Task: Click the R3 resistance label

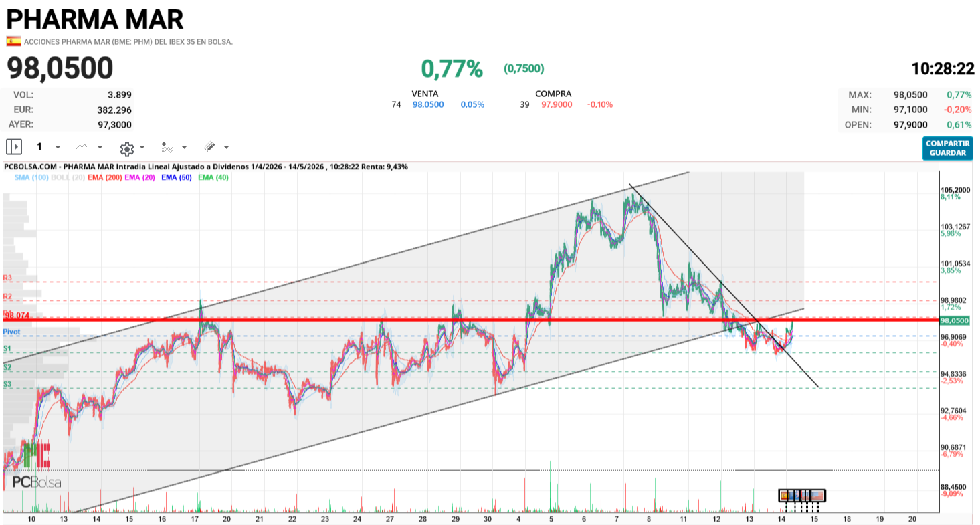Action: (8, 278)
